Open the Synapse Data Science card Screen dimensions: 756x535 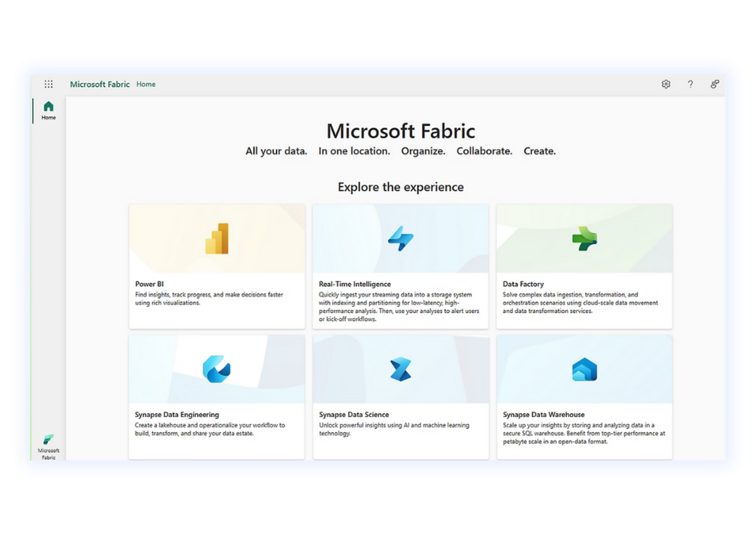(x=400, y=396)
